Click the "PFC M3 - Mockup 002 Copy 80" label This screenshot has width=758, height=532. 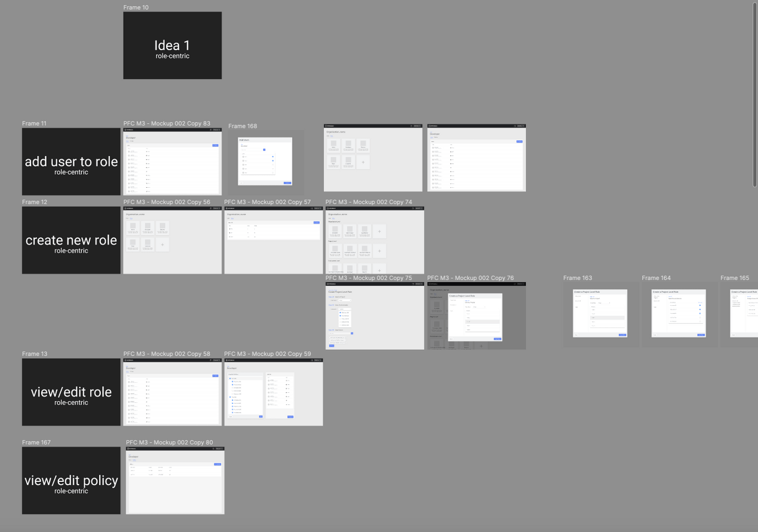click(x=169, y=442)
